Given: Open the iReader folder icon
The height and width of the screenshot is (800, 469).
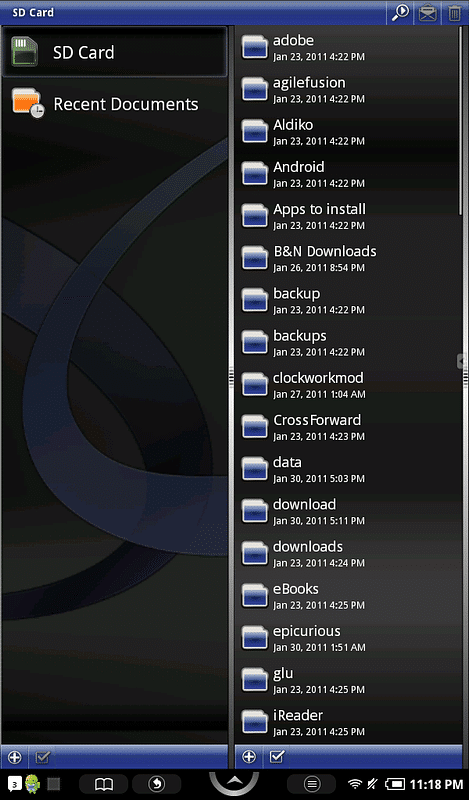Looking at the screenshot, I should click(x=255, y=723).
